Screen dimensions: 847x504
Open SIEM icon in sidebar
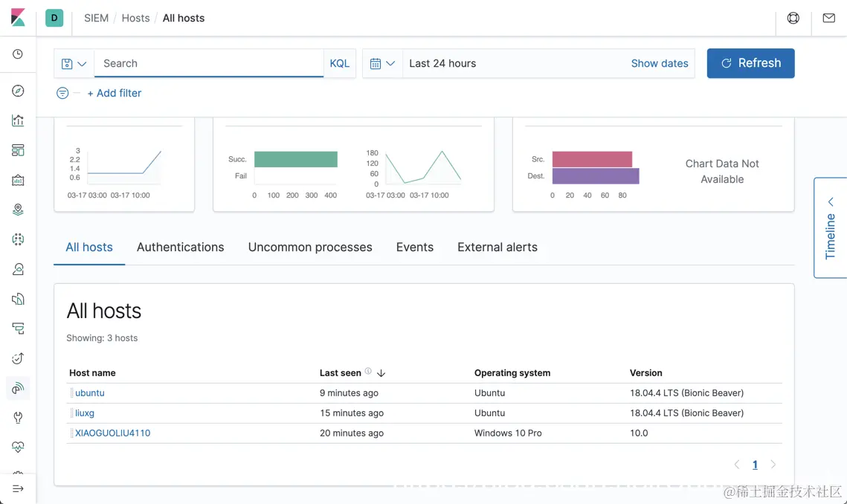18,388
